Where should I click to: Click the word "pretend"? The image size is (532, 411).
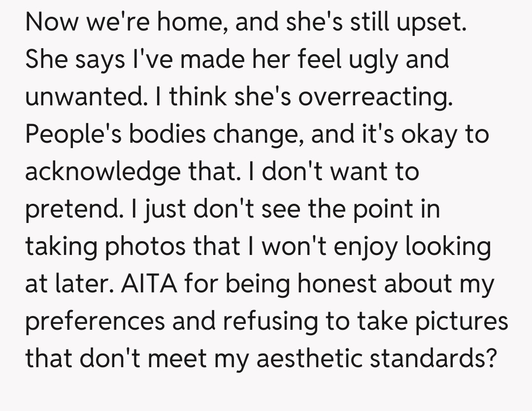point(73,209)
